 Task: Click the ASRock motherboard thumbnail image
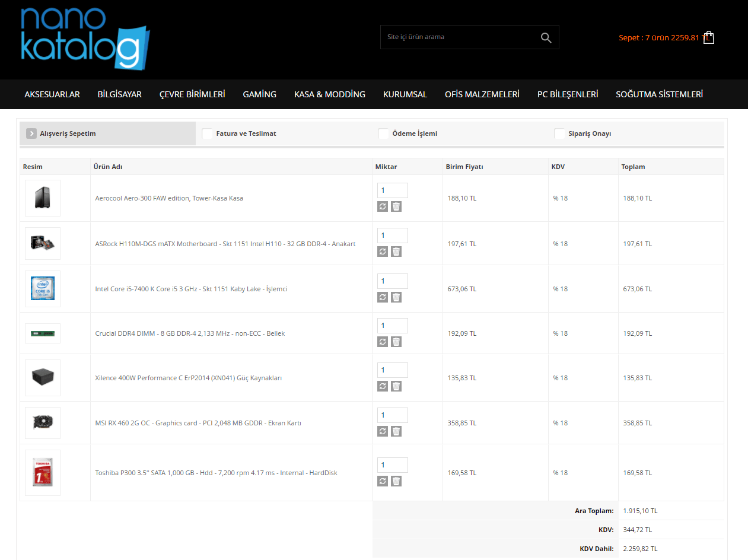pyautogui.click(x=43, y=243)
